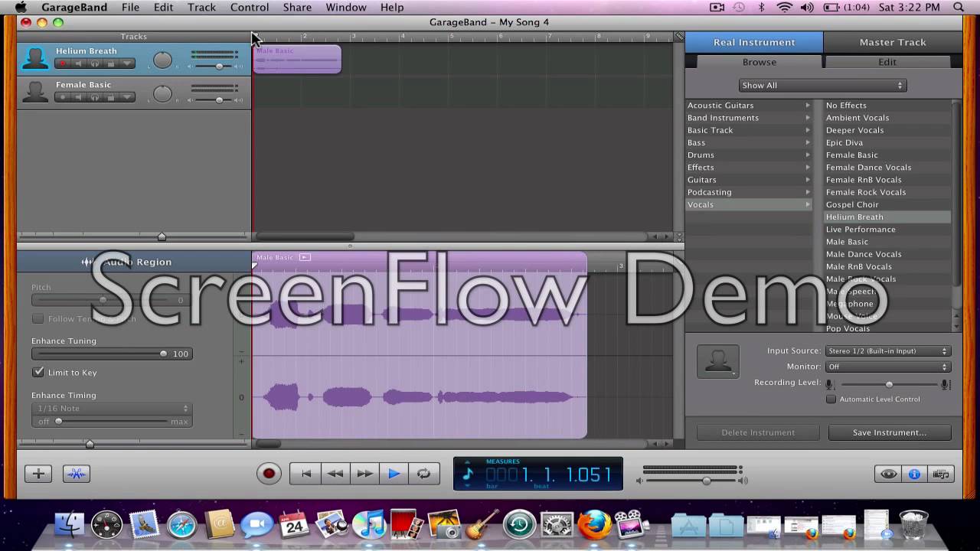Open the loop browser eye button
This screenshot has height=551, width=980.
(x=888, y=474)
